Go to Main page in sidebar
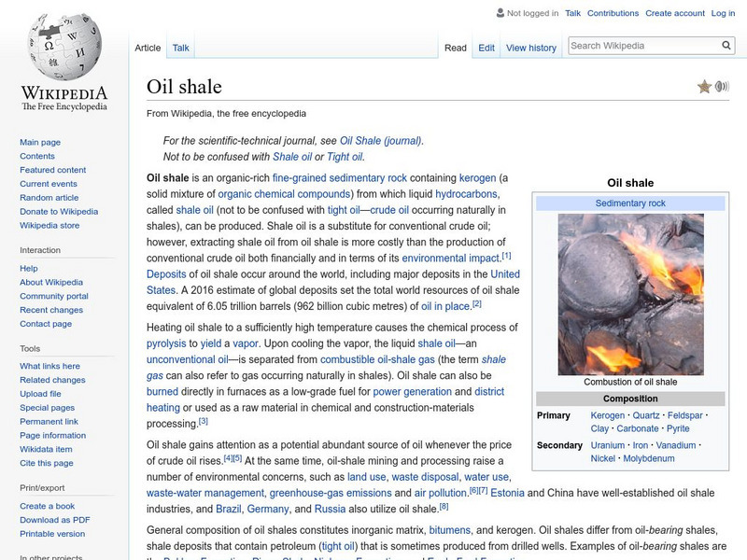This screenshot has width=747, height=560. (x=40, y=142)
